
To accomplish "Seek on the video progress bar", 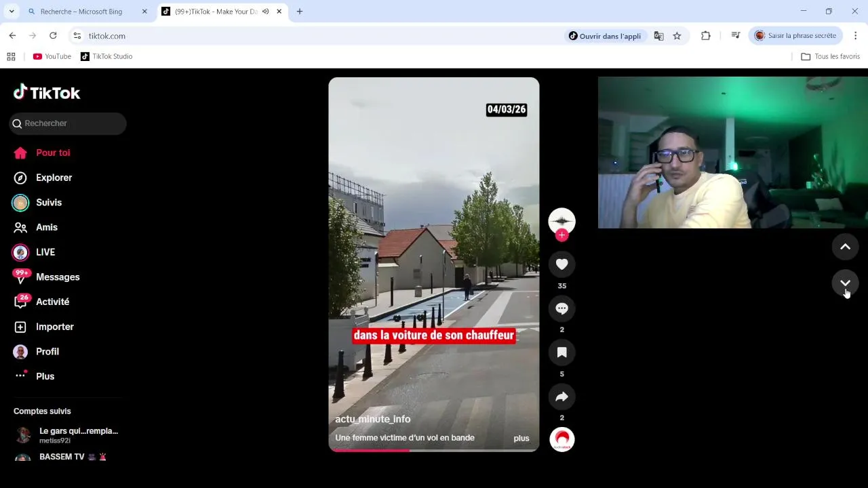I will pyautogui.click(x=434, y=450).
